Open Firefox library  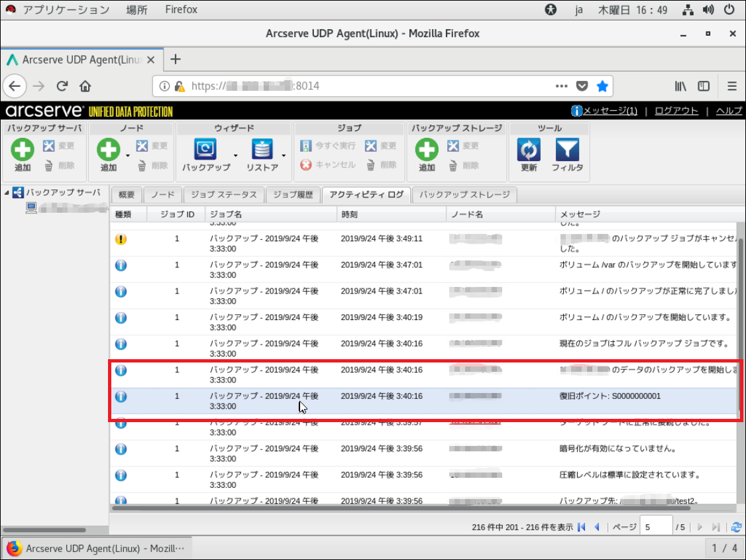click(x=680, y=86)
